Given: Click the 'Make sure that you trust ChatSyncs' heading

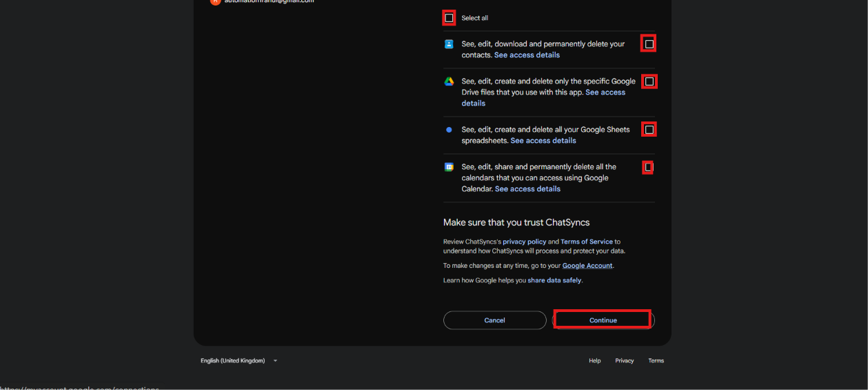Looking at the screenshot, I should [516, 223].
